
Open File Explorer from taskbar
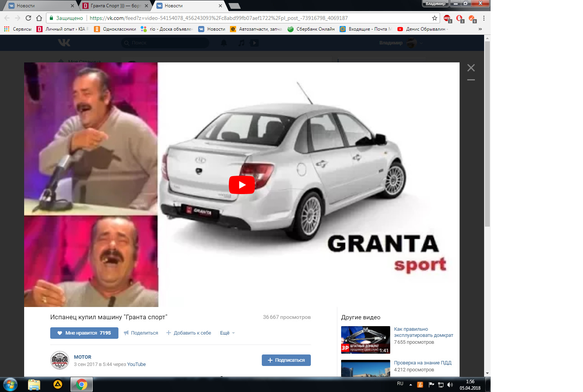click(34, 384)
